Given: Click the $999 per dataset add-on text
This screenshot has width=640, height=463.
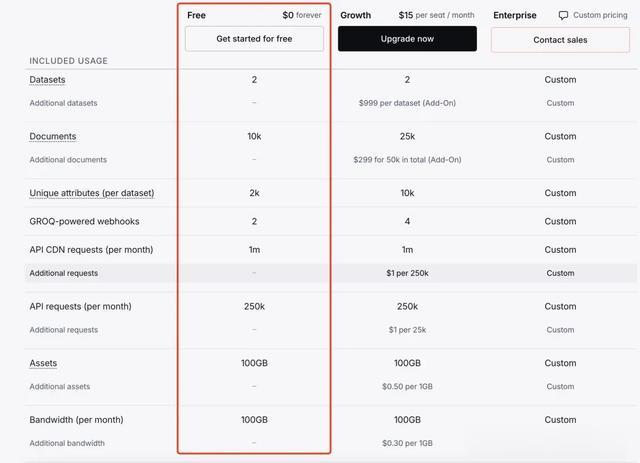Looking at the screenshot, I should [407, 103].
